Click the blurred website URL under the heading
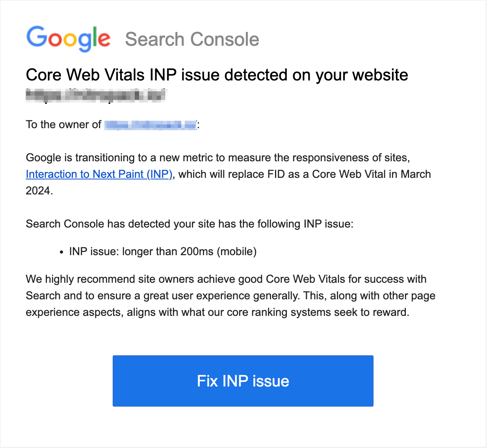 96,95
